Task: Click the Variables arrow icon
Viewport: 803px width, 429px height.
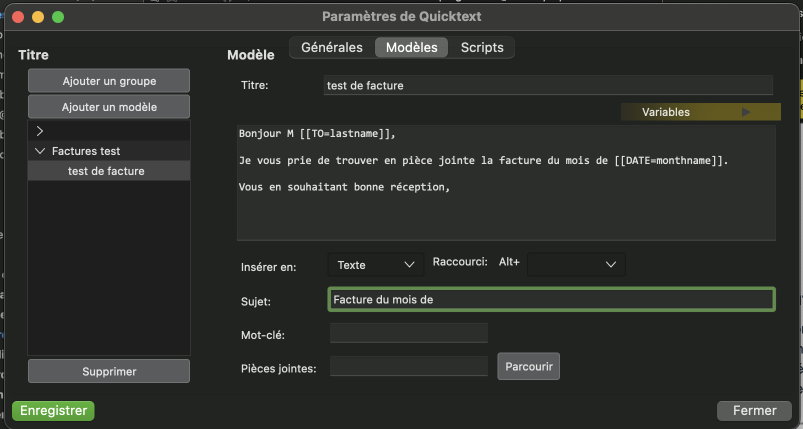Action: pyautogui.click(x=745, y=113)
